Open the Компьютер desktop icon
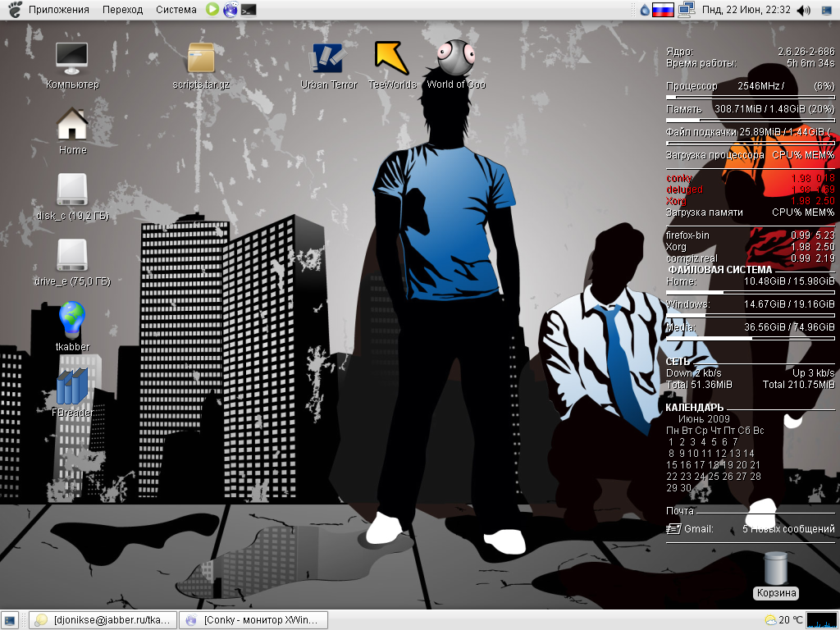Viewport: 840px width, 630px height. coord(72,57)
